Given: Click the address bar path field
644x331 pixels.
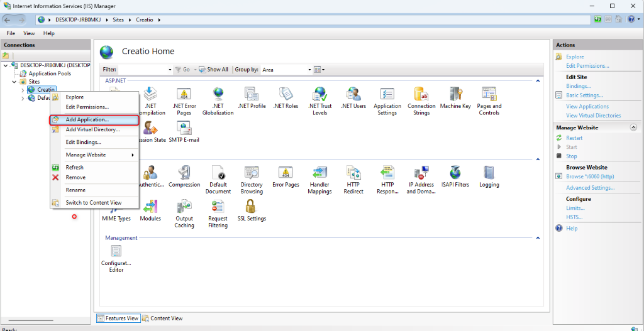Looking at the screenshot, I should pyautogui.click(x=313, y=19).
